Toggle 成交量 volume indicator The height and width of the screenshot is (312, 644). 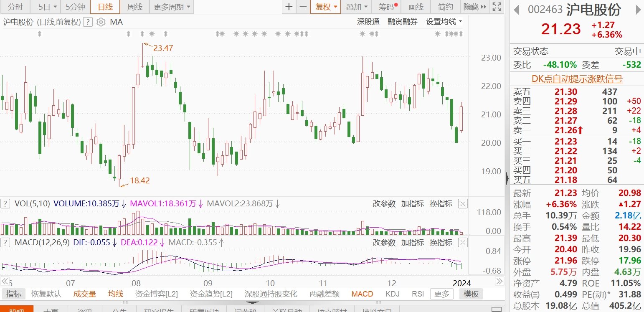85,294
